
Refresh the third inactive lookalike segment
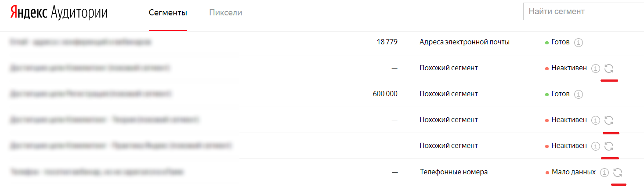point(609,146)
